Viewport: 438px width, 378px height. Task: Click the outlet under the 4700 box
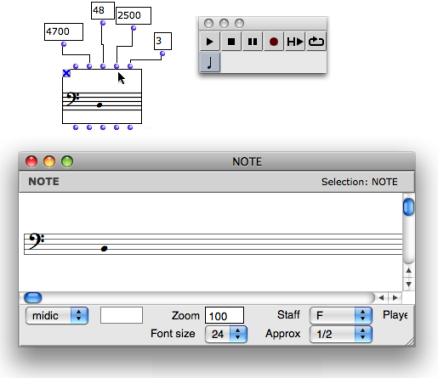(64, 44)
